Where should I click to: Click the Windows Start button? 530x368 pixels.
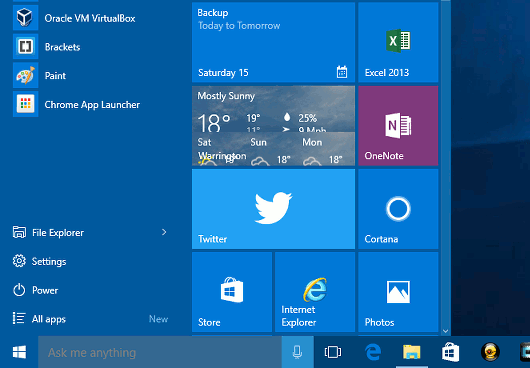tap(19, 352)
